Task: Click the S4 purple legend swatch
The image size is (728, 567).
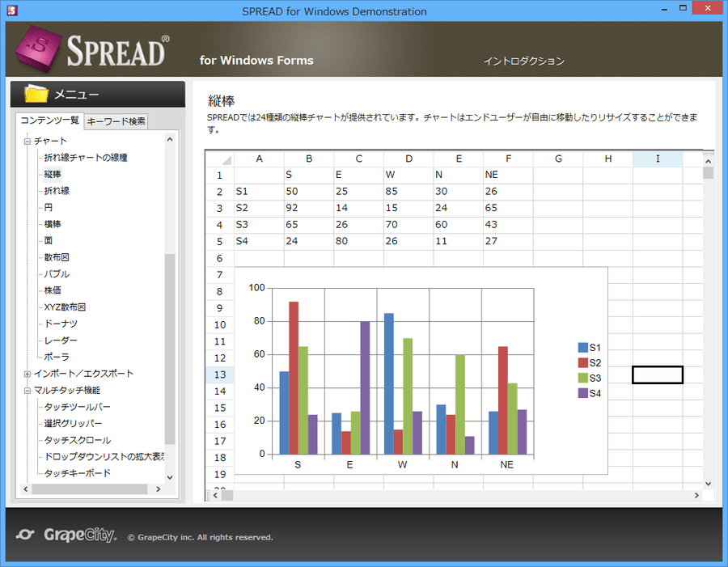Action: tap(582, 393)
